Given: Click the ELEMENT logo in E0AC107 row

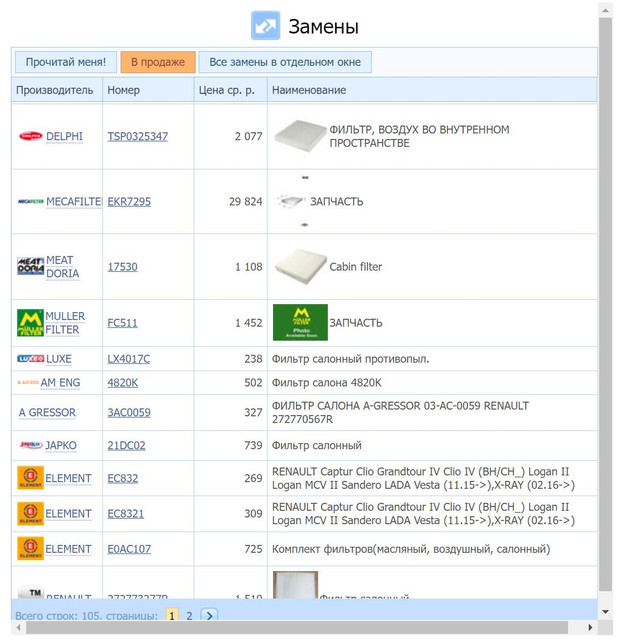Looking at the screenshot, I should coord(30,549).
